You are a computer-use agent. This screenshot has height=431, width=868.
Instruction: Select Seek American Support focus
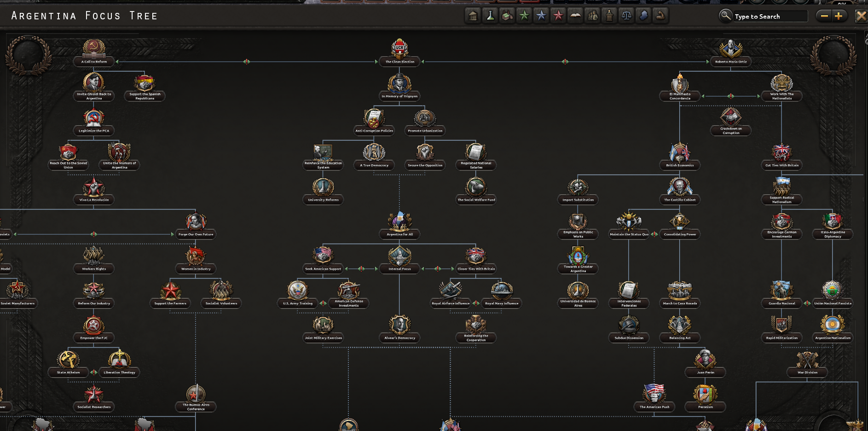click(323, 260)
